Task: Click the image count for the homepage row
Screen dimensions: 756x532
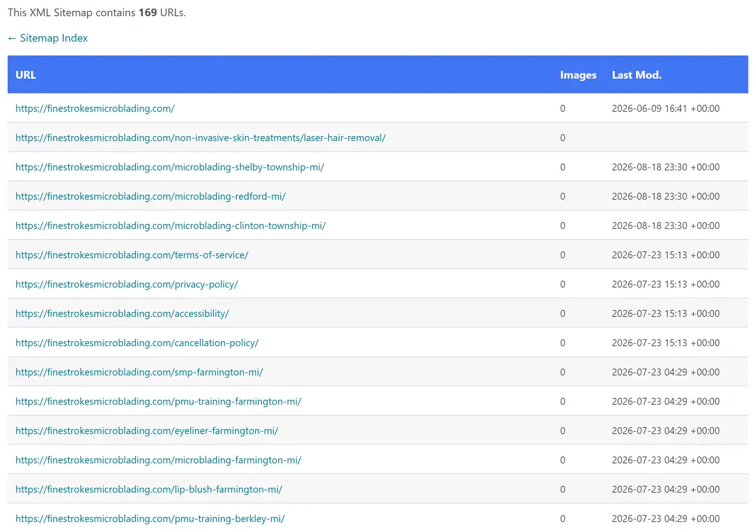Action: click(x=563, y=108)
